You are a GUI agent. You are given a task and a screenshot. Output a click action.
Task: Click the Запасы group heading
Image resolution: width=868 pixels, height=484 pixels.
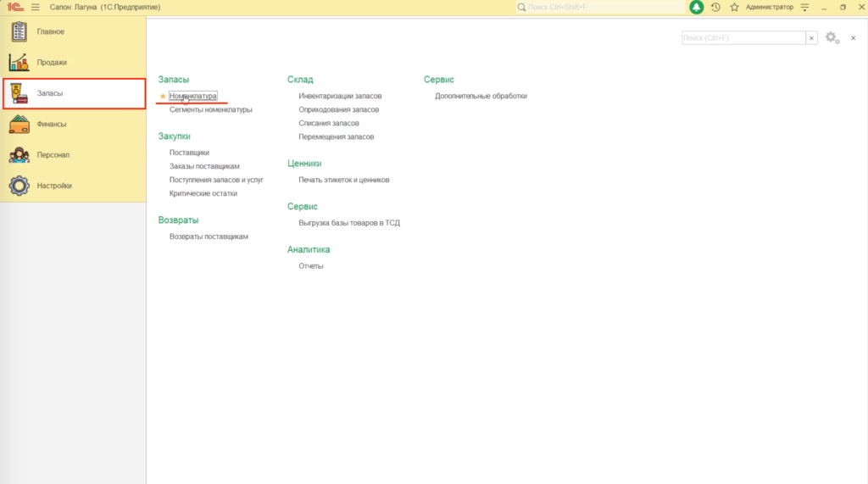(173, 80)
